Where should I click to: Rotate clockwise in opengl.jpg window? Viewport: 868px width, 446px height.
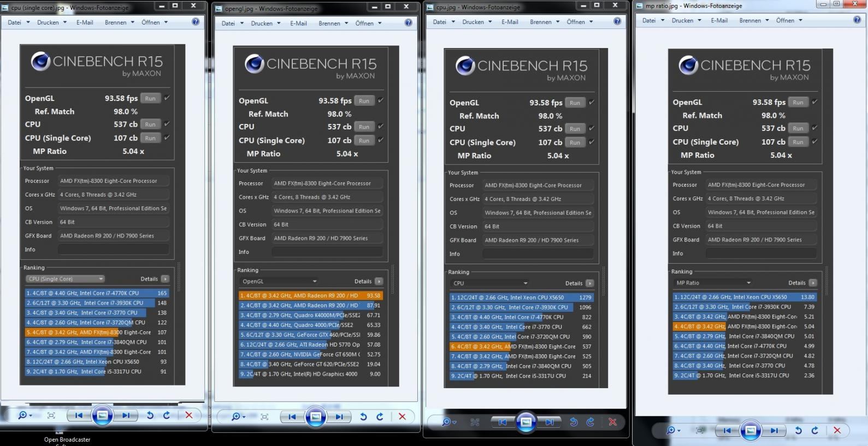pyautogui.click(x=380, y=417)
